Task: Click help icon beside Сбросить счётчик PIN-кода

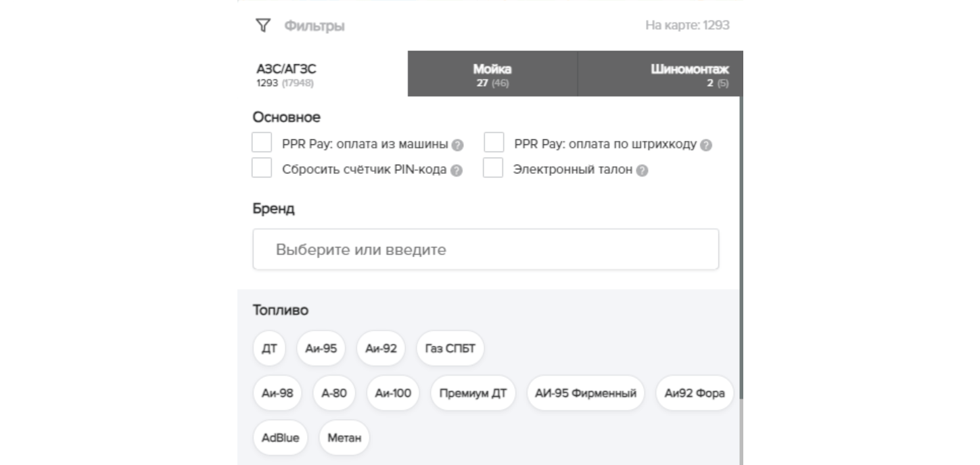Action: coord(457,171)
